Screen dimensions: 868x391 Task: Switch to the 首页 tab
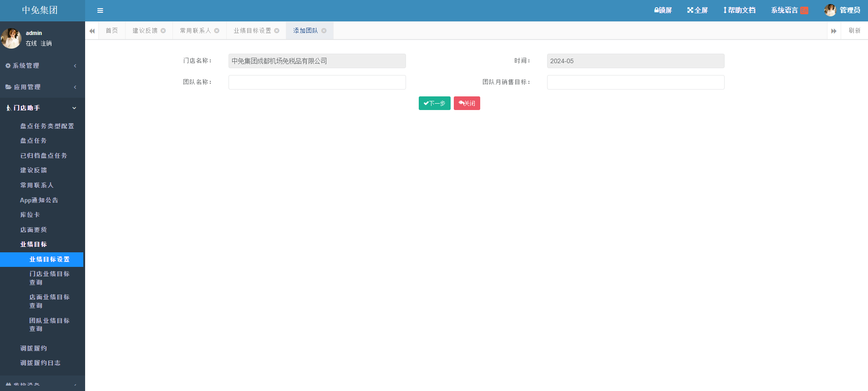coord(112,30)
